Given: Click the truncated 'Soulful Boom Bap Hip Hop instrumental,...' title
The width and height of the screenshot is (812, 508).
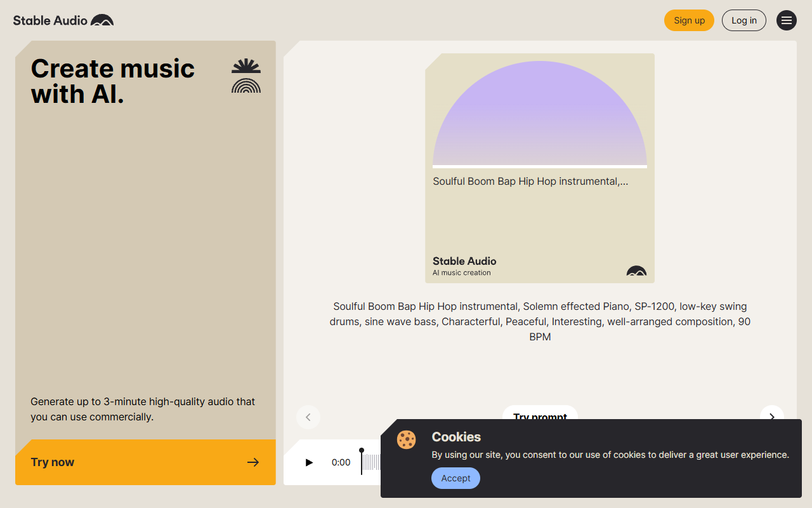Looking at the screenshot, I should [x=530, y=181].
